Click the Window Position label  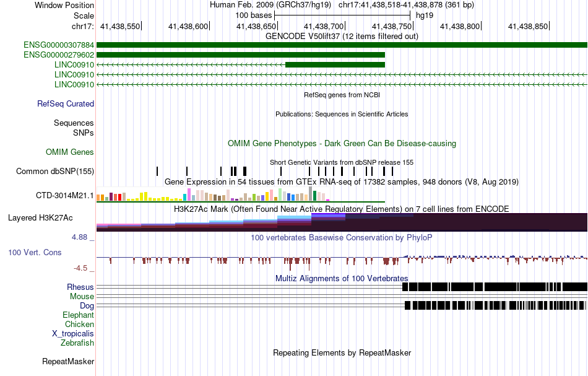point(64,5)
